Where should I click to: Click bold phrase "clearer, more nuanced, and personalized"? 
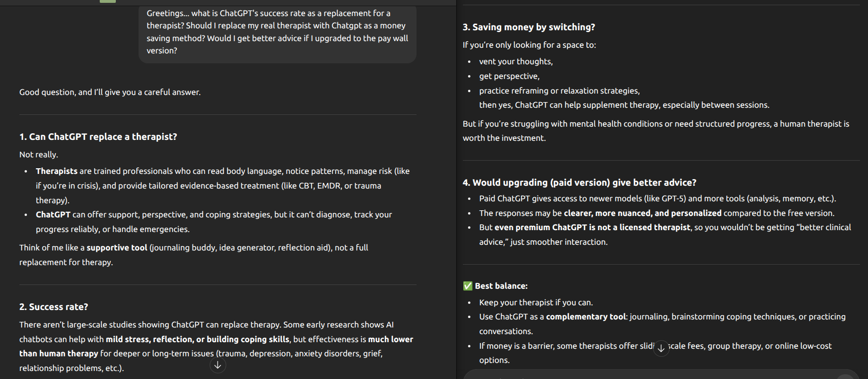pos(642,213)
